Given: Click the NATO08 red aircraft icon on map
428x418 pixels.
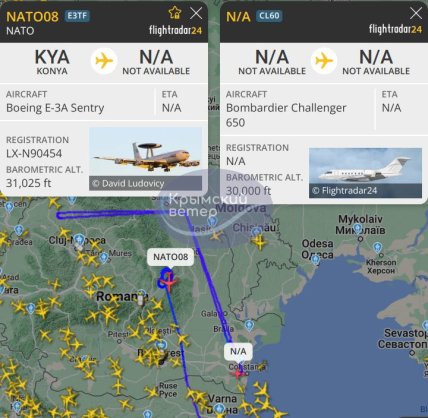Looking at the screenshot, I should pos(169,282).
